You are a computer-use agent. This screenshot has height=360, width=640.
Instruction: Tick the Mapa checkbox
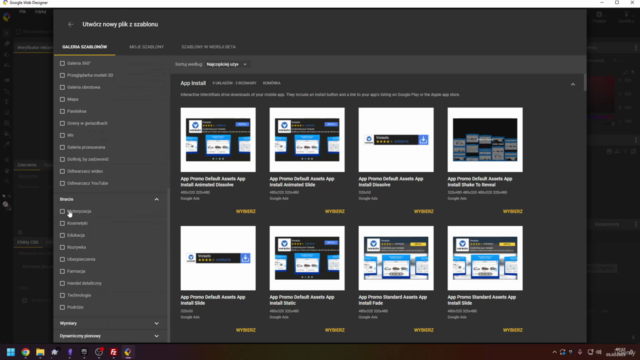pos(62,99)
